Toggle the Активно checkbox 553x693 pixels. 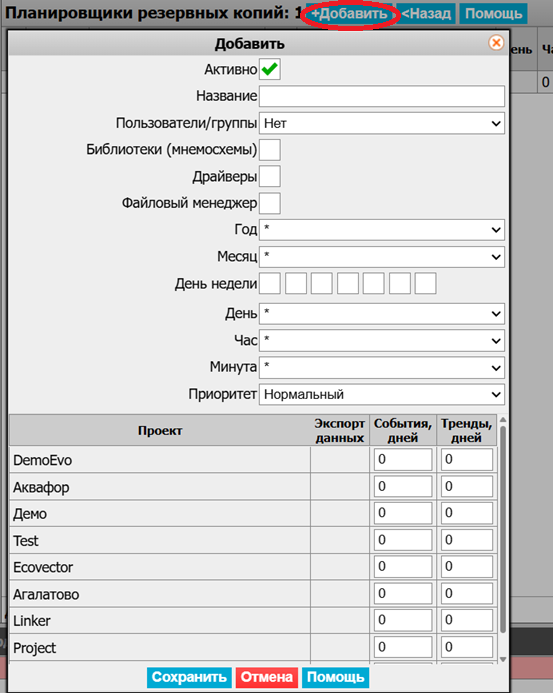[x=270, y=69]
